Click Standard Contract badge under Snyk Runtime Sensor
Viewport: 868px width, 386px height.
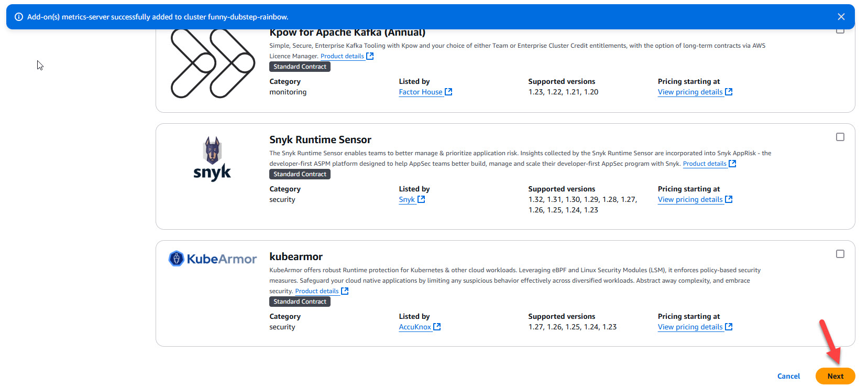pos(300,174)
